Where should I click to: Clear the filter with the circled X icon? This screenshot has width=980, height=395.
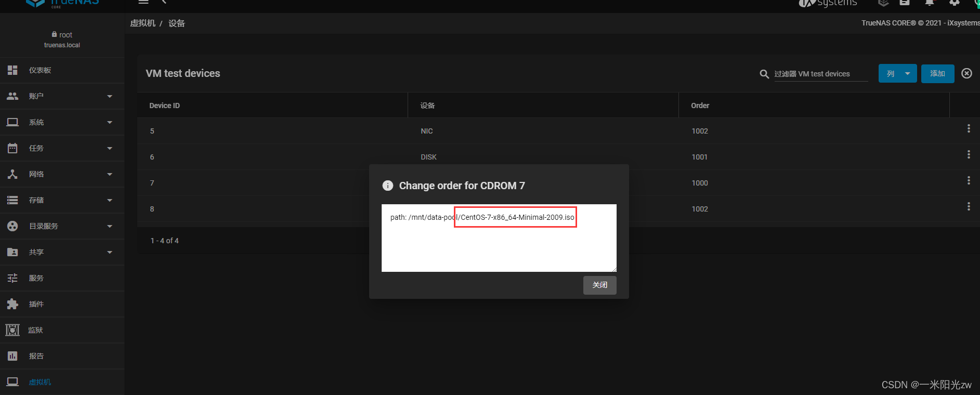966,73
